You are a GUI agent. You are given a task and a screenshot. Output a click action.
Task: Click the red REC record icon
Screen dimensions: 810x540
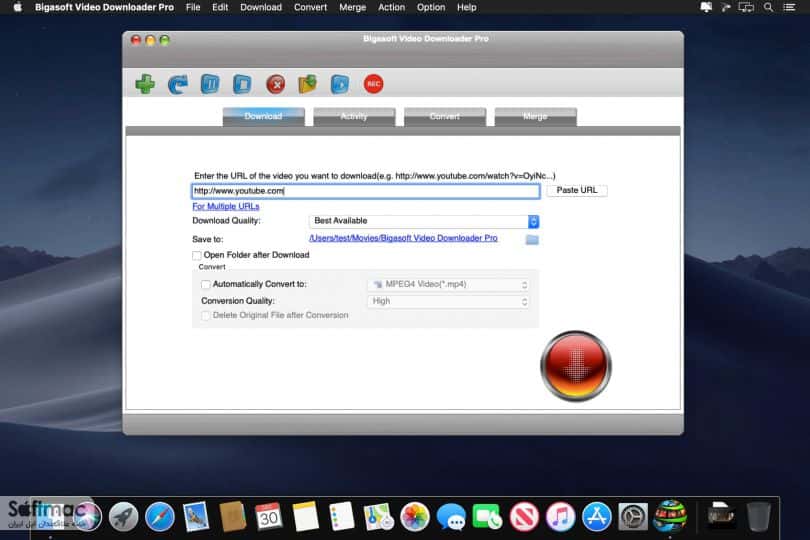[373, 84]
